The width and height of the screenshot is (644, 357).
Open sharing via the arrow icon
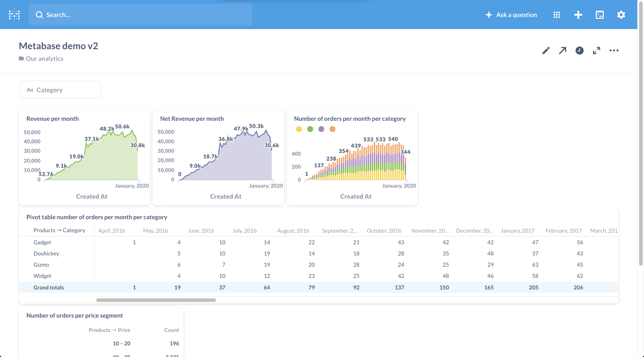point(563,51)
